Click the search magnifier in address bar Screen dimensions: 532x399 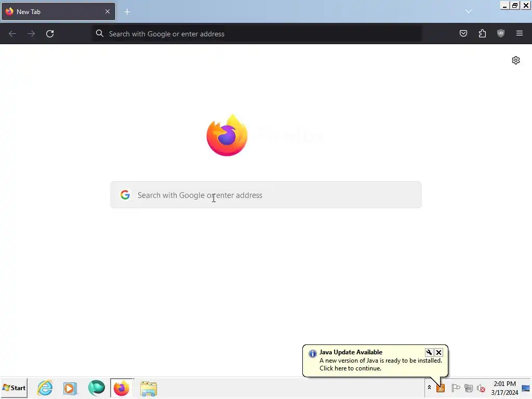[99, 33]
